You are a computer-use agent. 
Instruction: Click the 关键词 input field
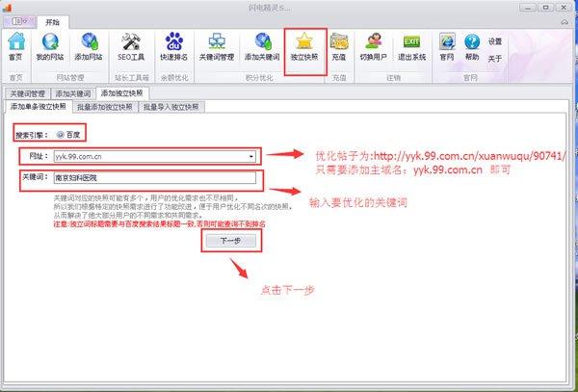coord(155,178)
